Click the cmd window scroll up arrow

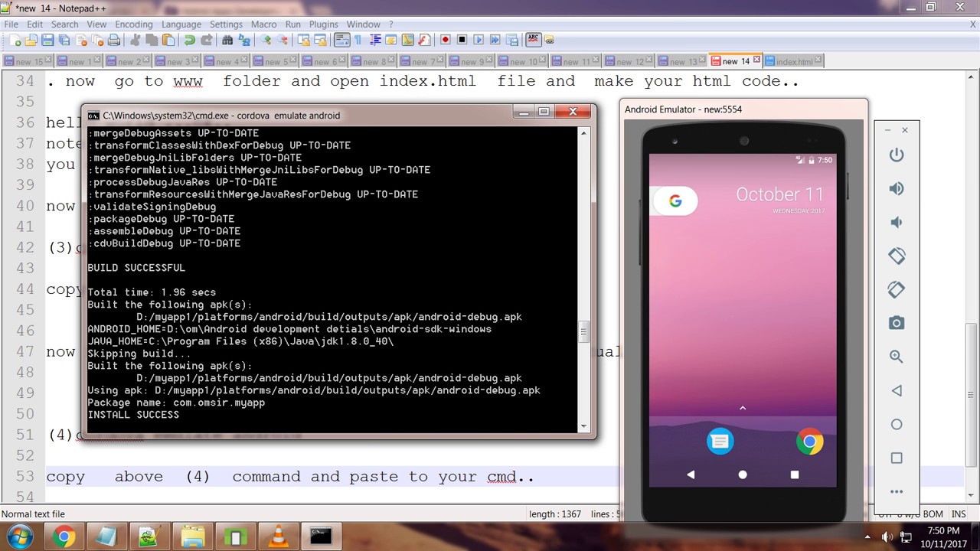coord(583,133)
